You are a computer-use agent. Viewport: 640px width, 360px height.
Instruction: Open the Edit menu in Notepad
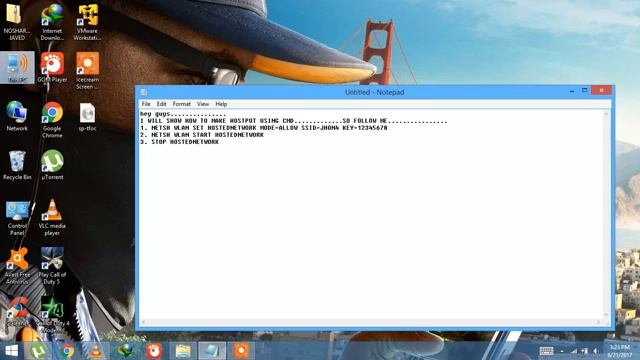(x=161, y=104)
